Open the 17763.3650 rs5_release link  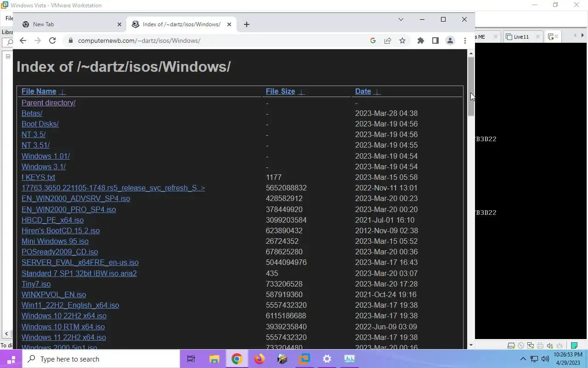point(113,188)
